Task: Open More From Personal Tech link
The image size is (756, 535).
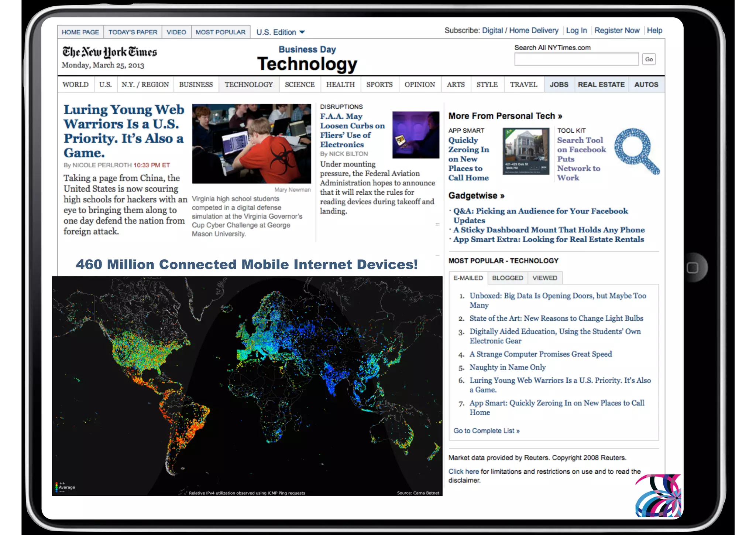Action: (x=505, y=116)
